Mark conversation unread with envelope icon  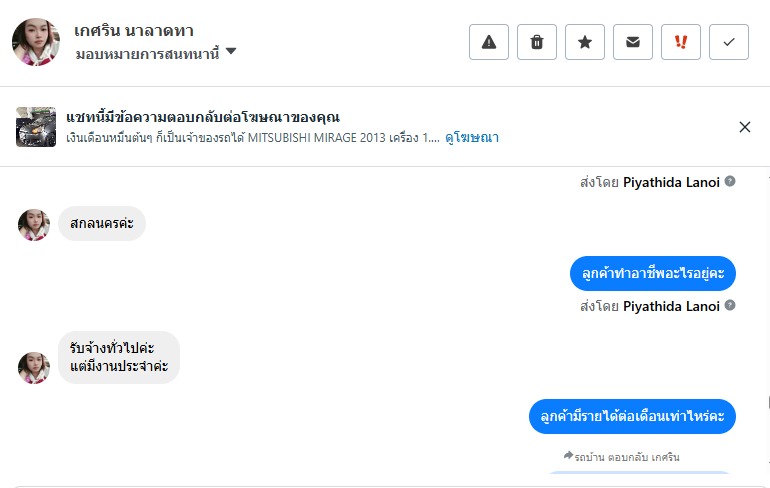633,42
